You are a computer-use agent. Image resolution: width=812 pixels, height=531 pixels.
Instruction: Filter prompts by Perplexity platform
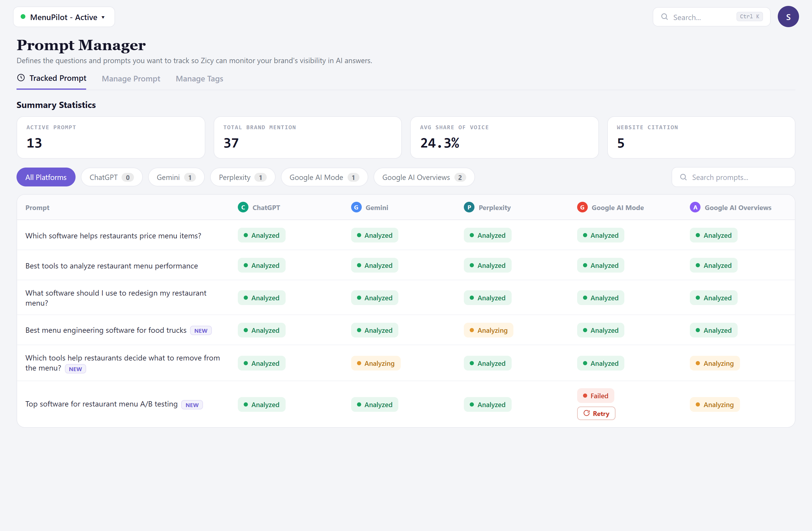point(243,177)
